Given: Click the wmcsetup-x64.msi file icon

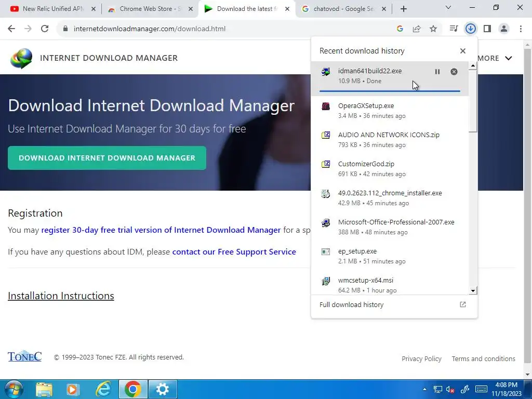Looking at the screenshot, I should [326, 281].
